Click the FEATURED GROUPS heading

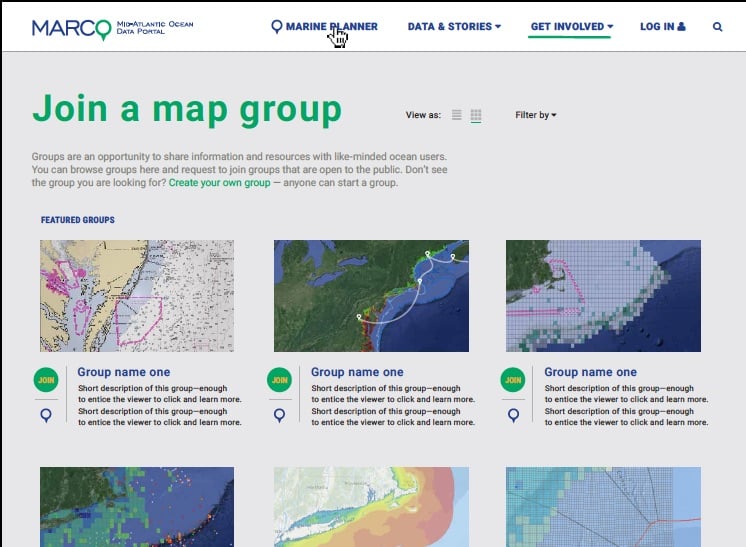pyautogui.click(x=78, y=220)
